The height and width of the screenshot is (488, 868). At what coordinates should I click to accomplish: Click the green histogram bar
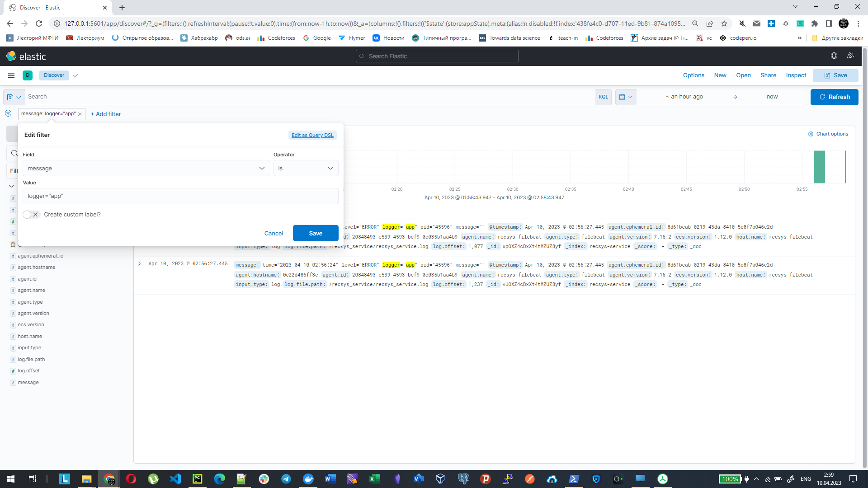click(819, 167)
